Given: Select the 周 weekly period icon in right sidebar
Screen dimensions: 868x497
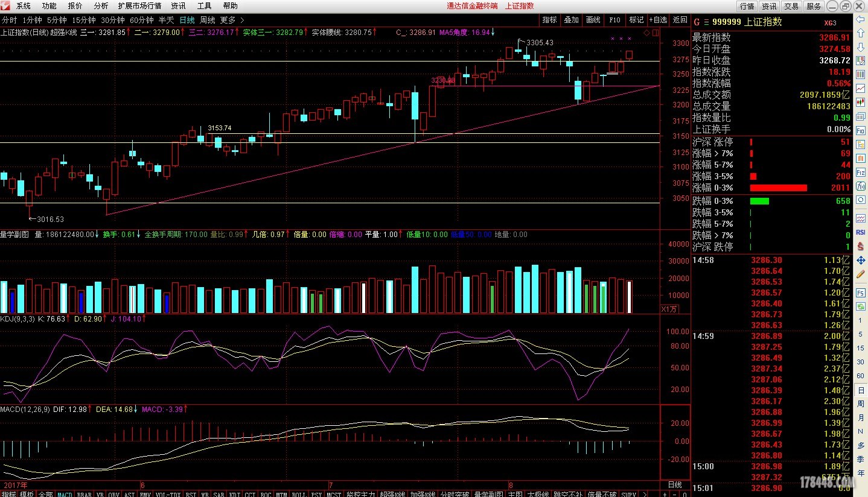Looking at the screenshot, I should [x=861, y=404].
